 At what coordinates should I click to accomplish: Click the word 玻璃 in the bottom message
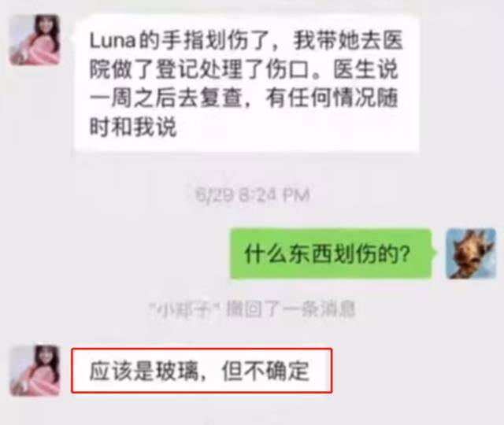tap(176, 371)
